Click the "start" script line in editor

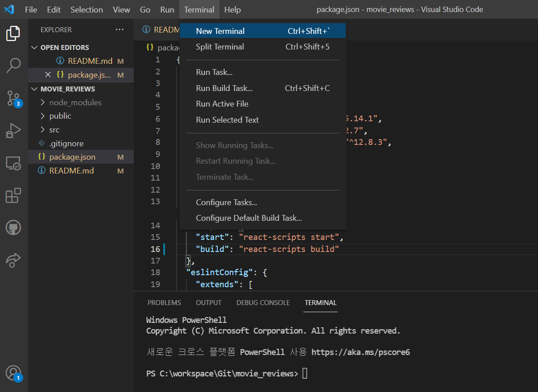[x=269, y=237]
